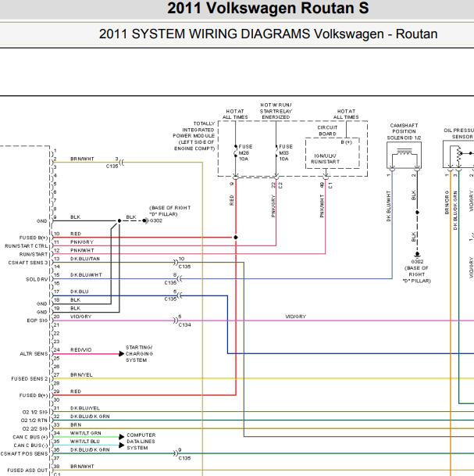Select the FUSED SENS 2 pin label

pyautogui.click(x=30, y=379)
